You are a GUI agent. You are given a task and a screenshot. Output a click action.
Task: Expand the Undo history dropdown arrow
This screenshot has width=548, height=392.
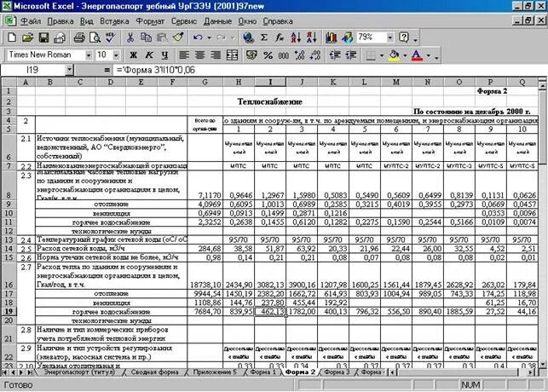point(209,37)
